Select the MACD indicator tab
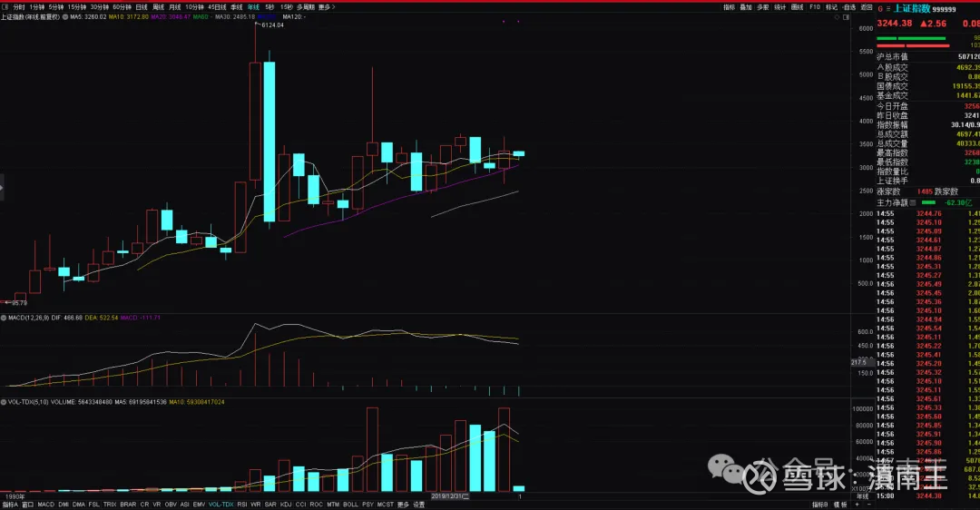Screen dimensions: 980x510 [46, 505]
